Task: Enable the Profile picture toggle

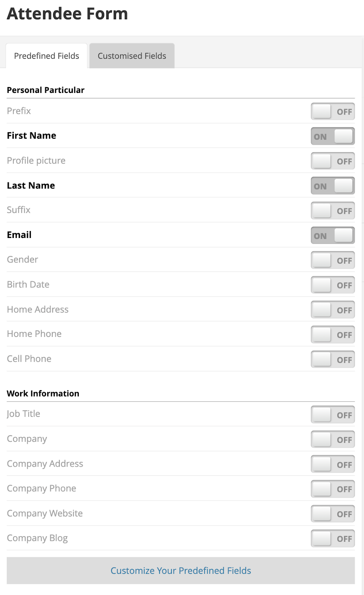Action: click(x=332, y=161)
